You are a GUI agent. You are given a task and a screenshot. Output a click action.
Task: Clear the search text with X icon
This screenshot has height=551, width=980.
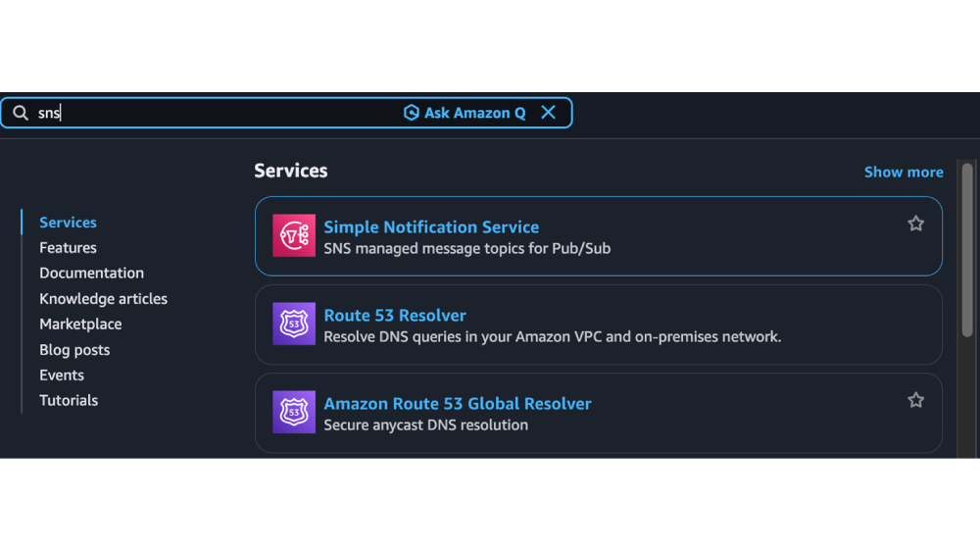click(x=549, y=113)
